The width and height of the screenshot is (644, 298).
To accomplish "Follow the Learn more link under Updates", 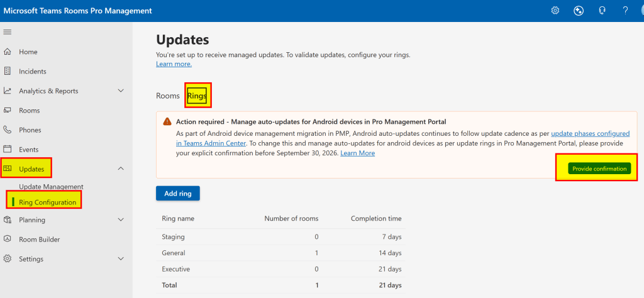I will pos(174,64).
